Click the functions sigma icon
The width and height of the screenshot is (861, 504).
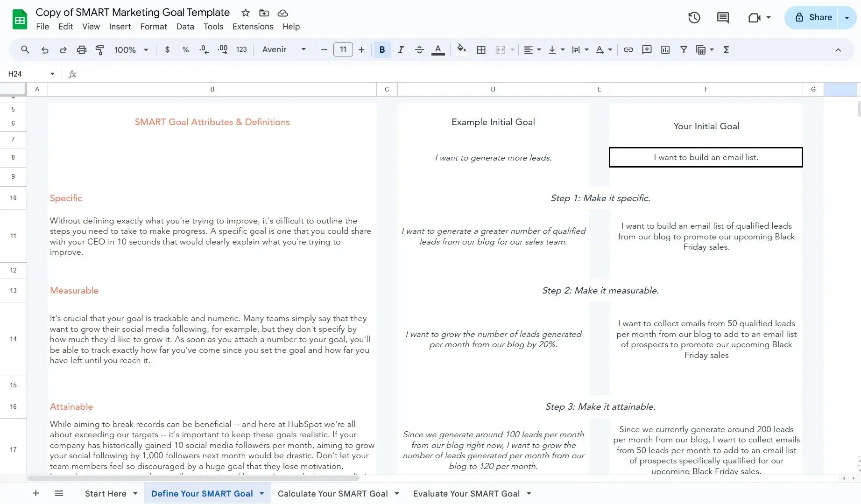click(x=726, y=49)
